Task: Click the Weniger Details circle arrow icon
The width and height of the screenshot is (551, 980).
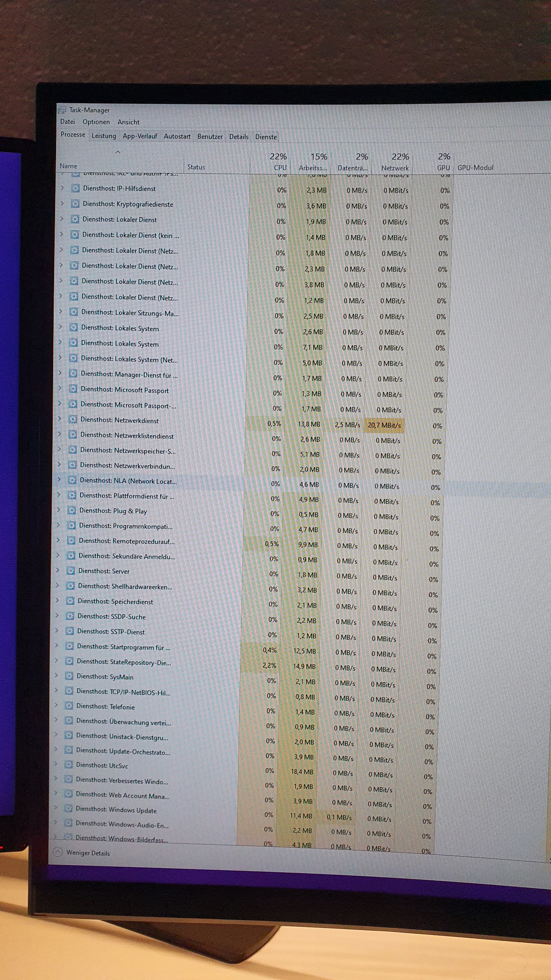Action: 58,852
